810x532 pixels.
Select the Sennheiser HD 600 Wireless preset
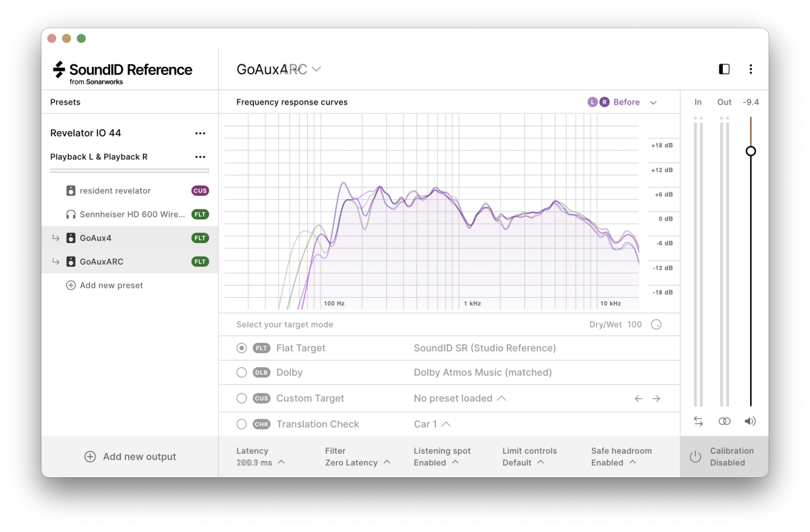pos(130,214)
